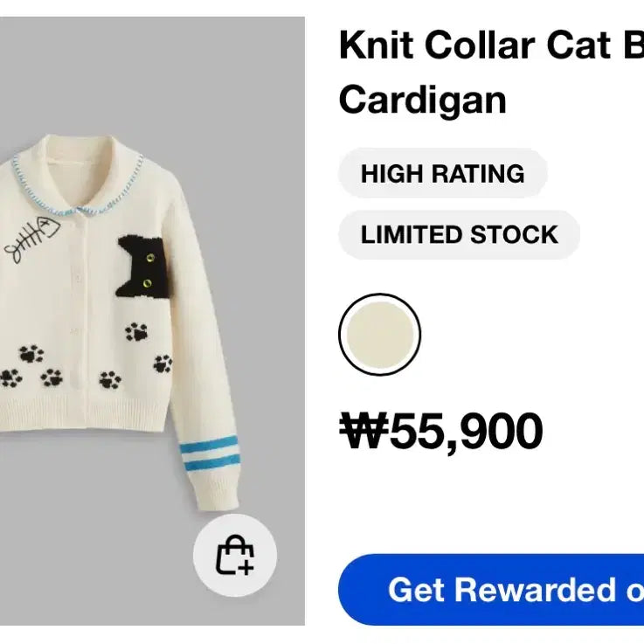644x644 pixels.
Task: Click the won currency symbol in the price
Action: (x=363, y=431)
